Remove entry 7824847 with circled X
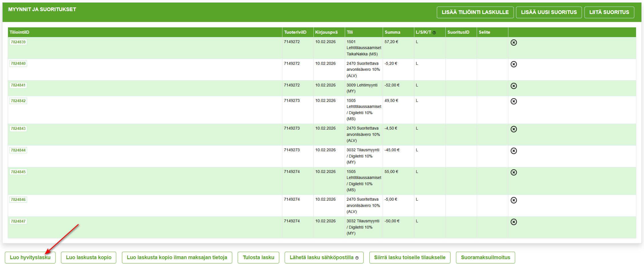The image size is (644, 264). point(513,222)
